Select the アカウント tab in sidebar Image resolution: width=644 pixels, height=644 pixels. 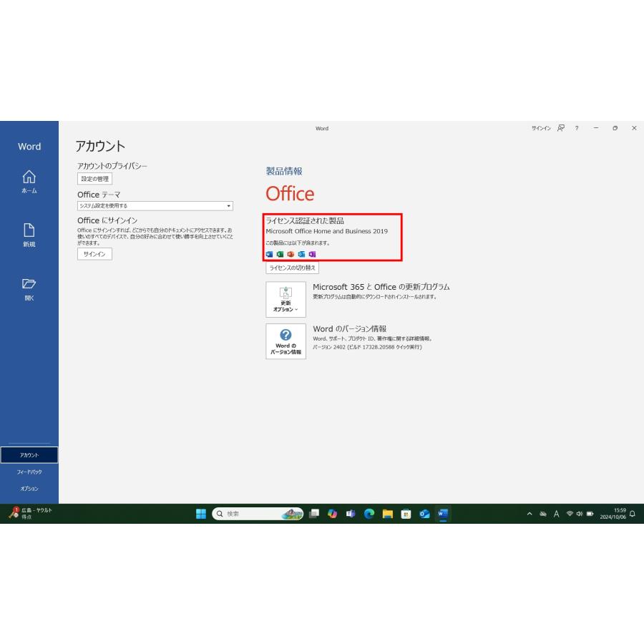(x=29, y=455)
